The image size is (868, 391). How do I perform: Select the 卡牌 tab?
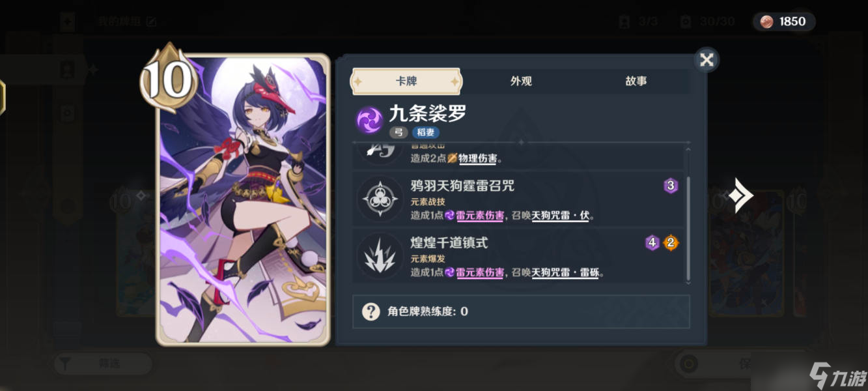(406, 81)
